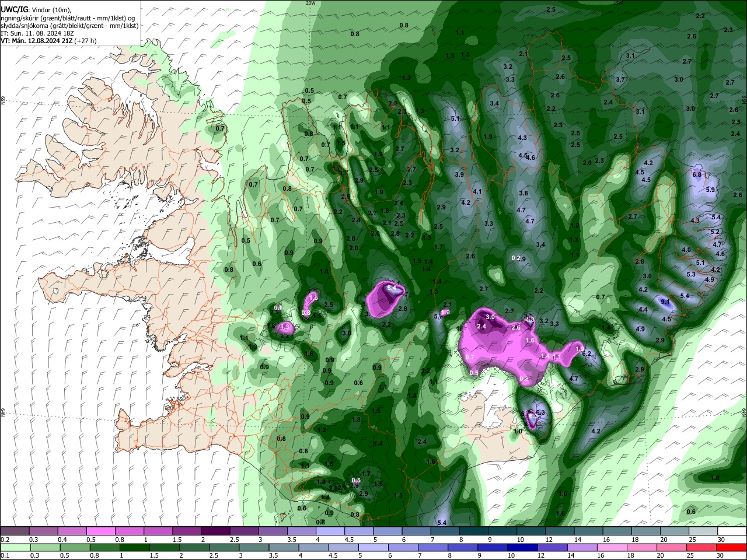Select the light mint 0.1 swatch in lower legend
The image size is (747, 560).
[x=15, y=548]
